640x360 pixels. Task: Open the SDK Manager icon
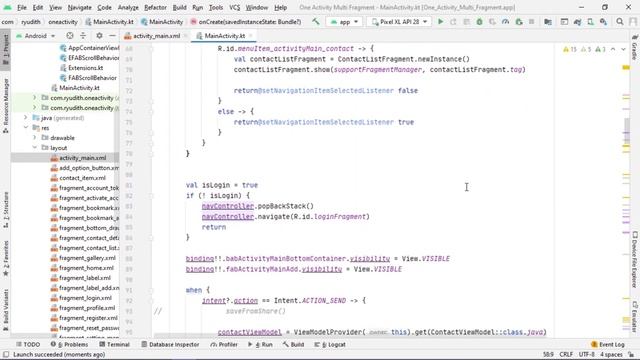click(603, 22)
